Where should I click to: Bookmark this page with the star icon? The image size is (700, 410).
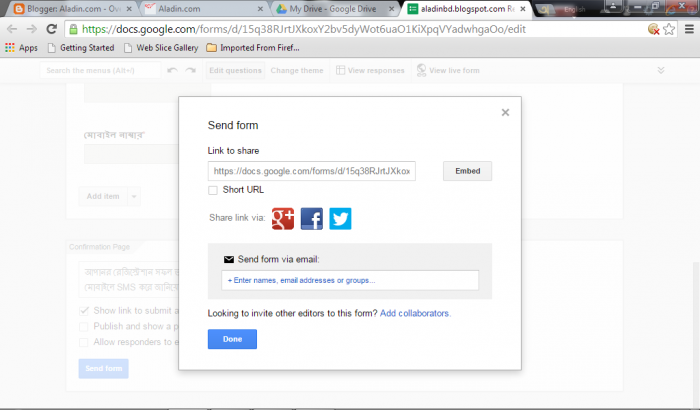669,29
